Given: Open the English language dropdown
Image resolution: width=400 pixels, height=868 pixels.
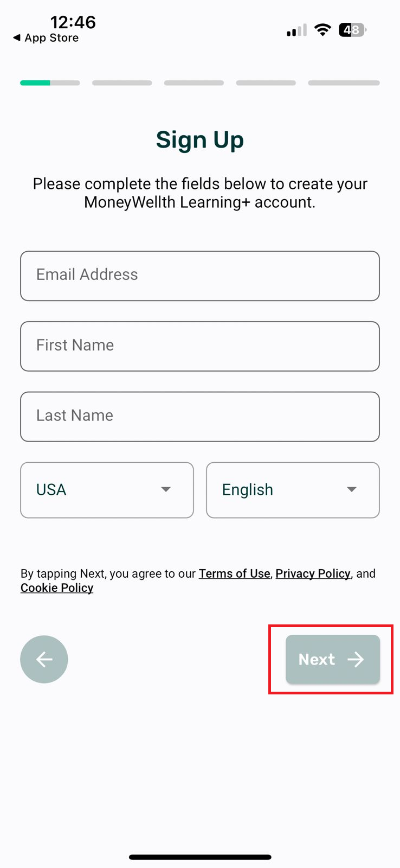Looking at the screenshot, I should pos(293,490).
